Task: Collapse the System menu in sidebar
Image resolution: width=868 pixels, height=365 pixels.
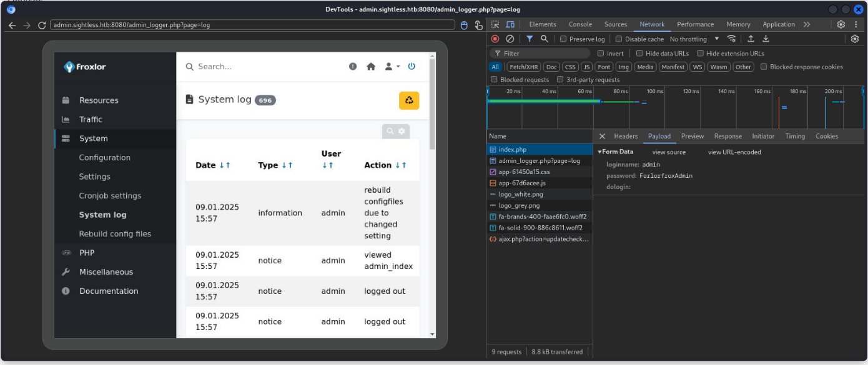Action: coord(116,139)
